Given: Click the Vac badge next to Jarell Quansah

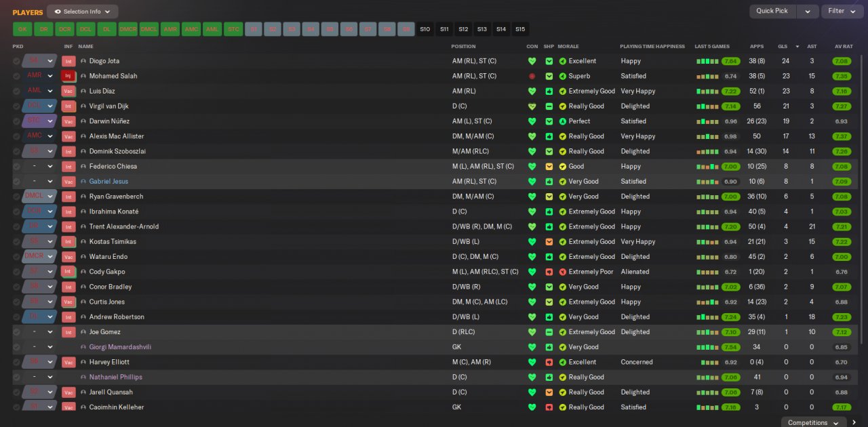Looking at the screenshot, I should (x=68, y=392).
